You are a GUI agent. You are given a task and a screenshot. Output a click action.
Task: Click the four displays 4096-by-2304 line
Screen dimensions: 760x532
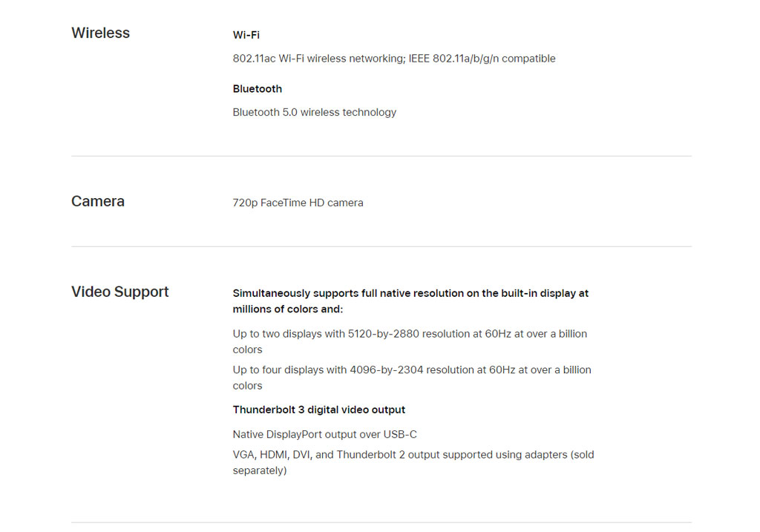(412, 378)
